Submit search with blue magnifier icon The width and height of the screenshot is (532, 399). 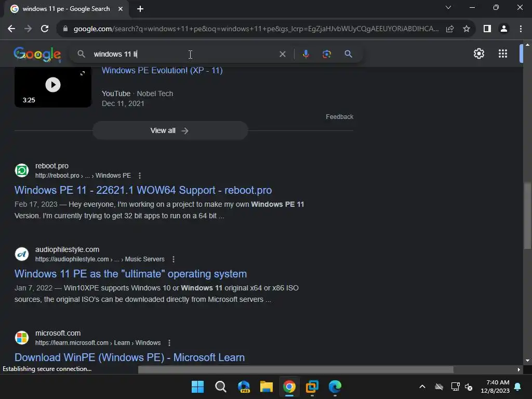click(348, 54)
